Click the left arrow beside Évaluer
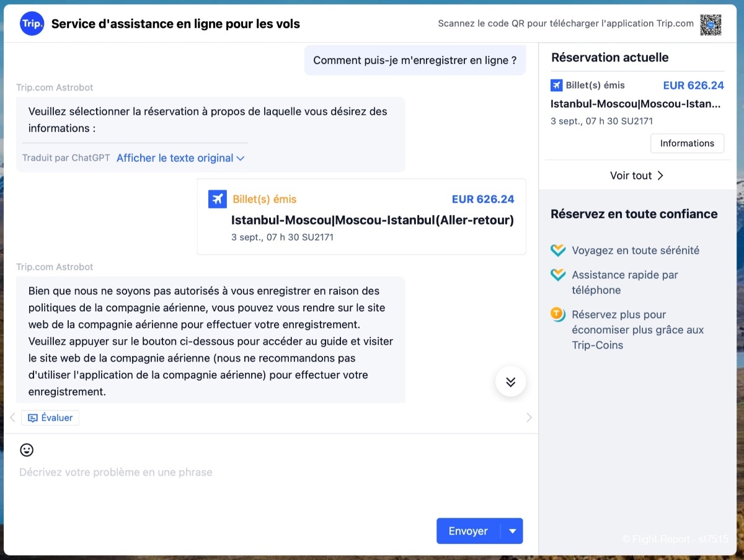The height and width of the screenshot is (560, 744). (x=12, y=417)
